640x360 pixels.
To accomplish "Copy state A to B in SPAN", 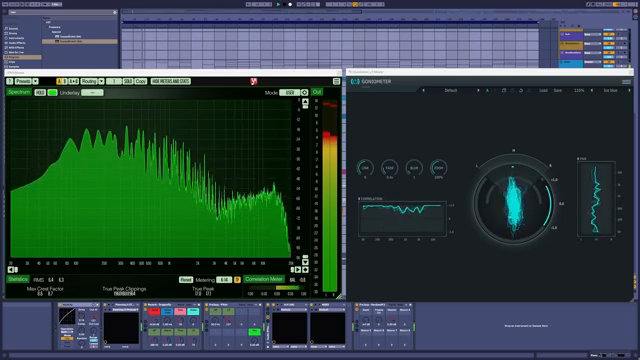I will tap(73, 81).
